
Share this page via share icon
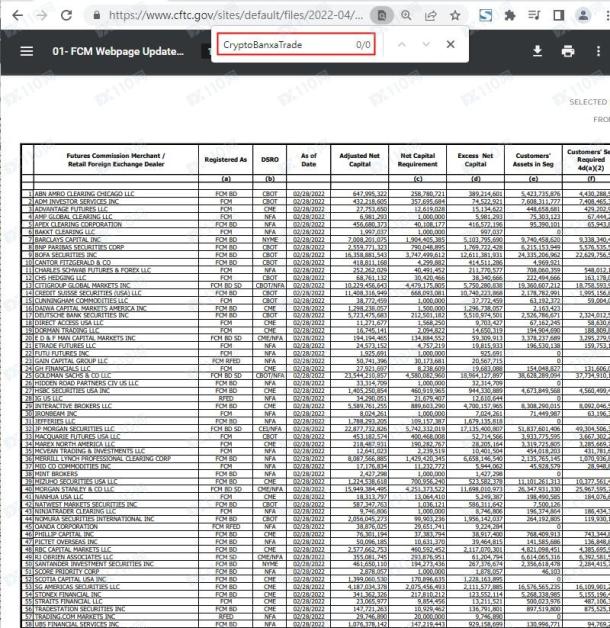click(431, 16)
